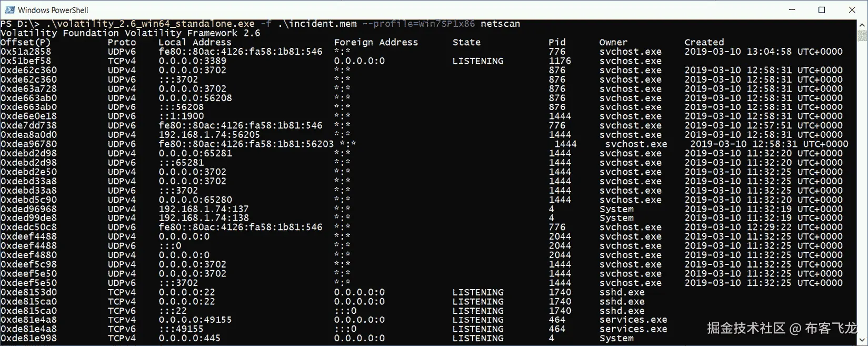Click local address 0.0.0.0:3389
868x346 pixels.
click(193, 61)
